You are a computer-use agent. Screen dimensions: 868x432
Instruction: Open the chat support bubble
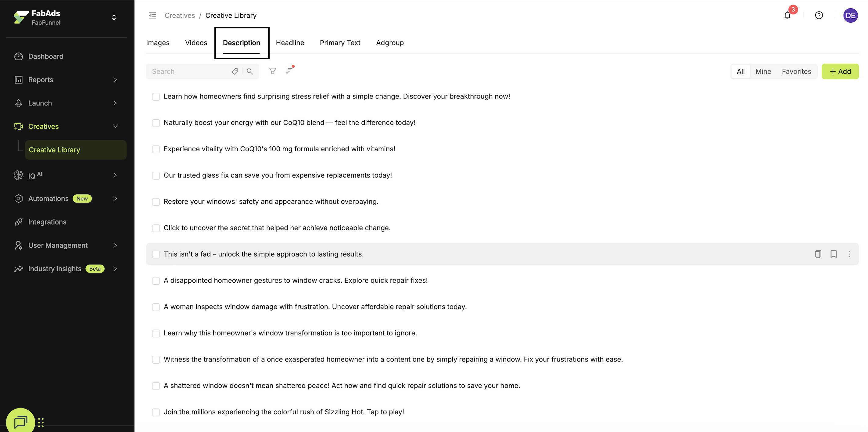pos(20,421)
